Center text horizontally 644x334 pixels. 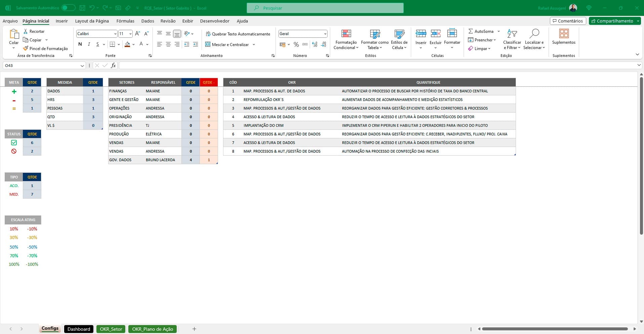168,44
